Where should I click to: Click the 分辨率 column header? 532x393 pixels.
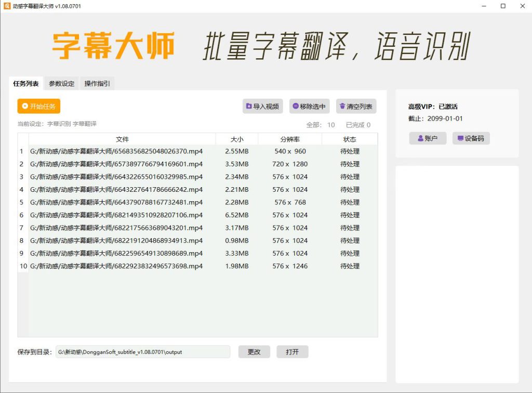pyautogui.click(x=290, y=139)
